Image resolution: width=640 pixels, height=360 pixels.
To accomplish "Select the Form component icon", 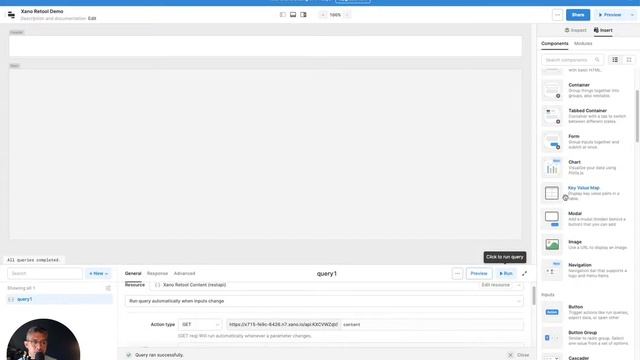I will (x=552, y=142).
